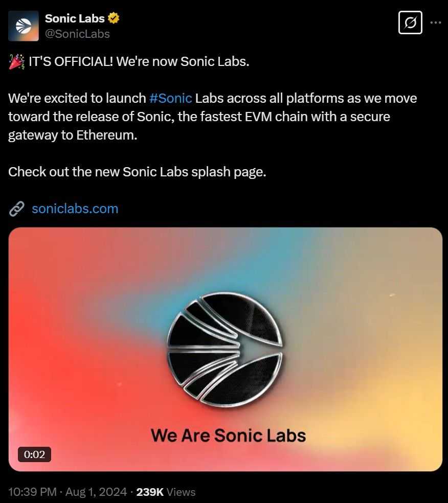Image resolution: width=448 pixels, height=503 pixels.
Task: Click the Sonic Labs profile avatar
Action: point(24,26)
